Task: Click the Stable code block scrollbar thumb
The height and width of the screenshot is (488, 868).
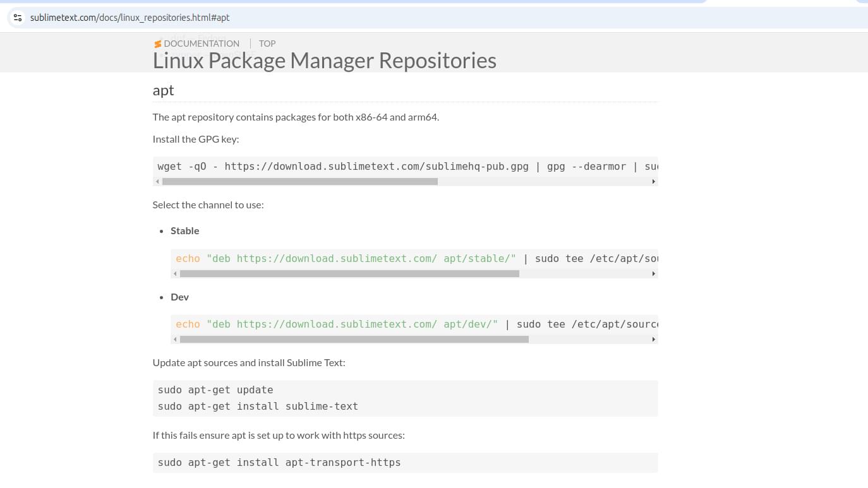Action: pos(349,274)
